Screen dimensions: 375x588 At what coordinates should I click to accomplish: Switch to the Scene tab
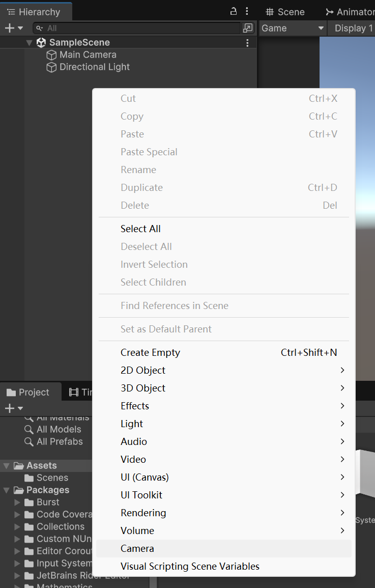(x=285, y=12)
